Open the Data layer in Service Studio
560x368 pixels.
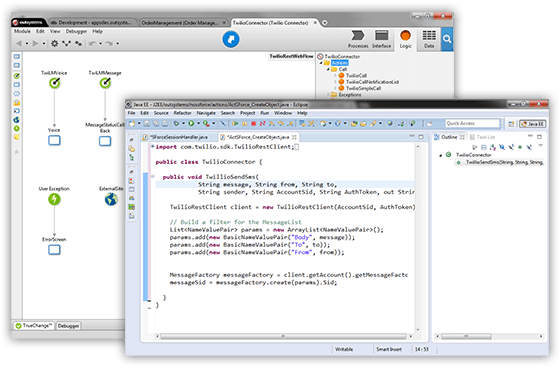coord(429,39)
